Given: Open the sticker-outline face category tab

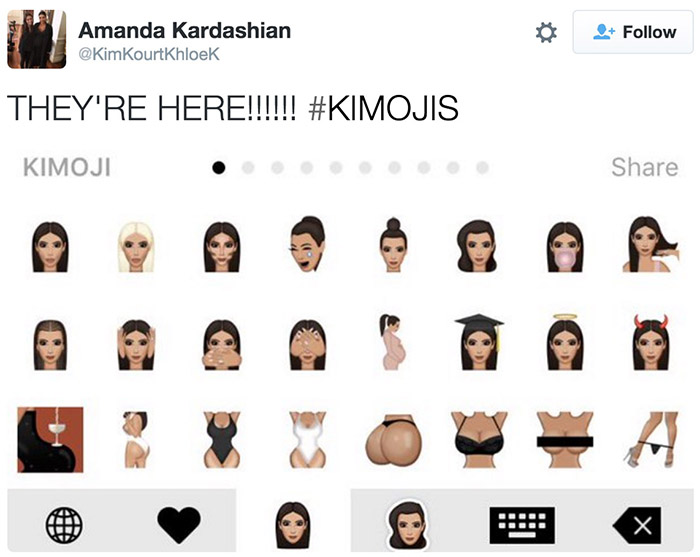Looking at the screenshot, I should [408, 525].
